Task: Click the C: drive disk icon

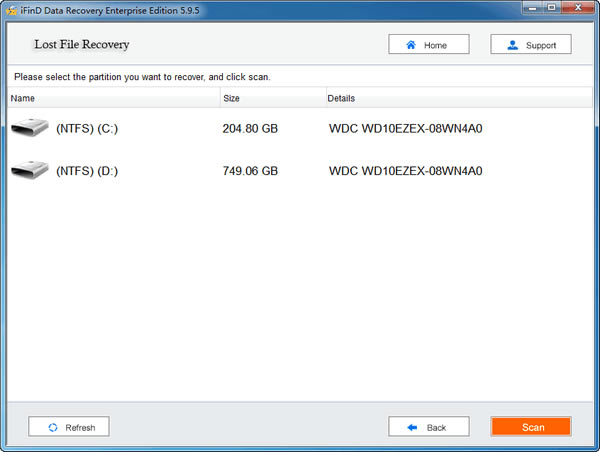Action: tap(30, 128)
